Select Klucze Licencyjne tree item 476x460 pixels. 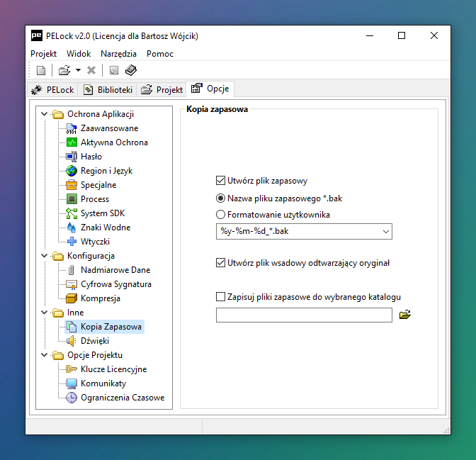[113, 369]
